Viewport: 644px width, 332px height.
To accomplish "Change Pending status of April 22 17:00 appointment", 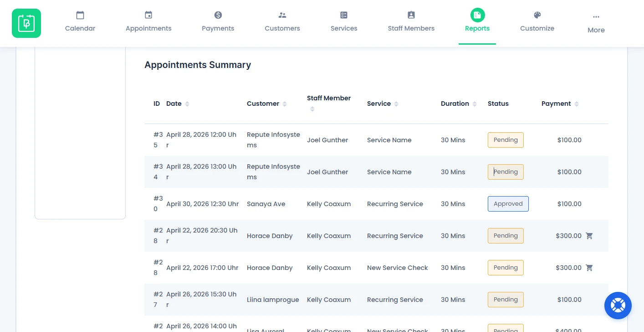I will point(506,268).
